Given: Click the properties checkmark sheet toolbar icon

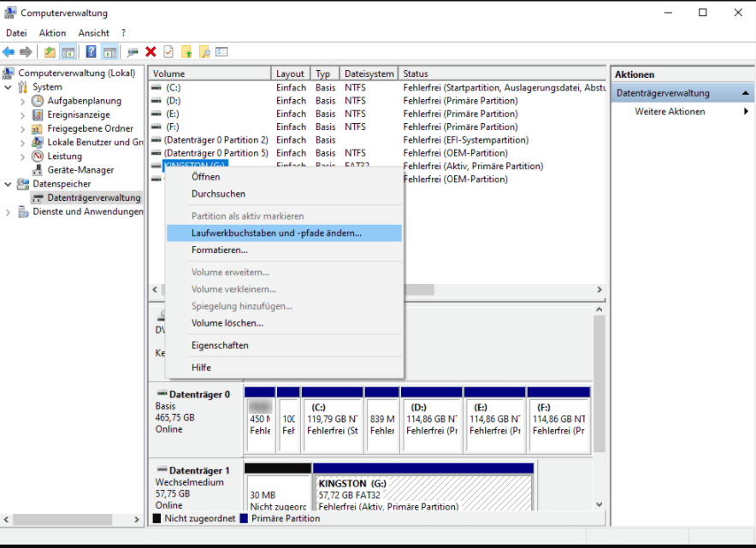Looking at the screenshot, I should coord(168,51).
